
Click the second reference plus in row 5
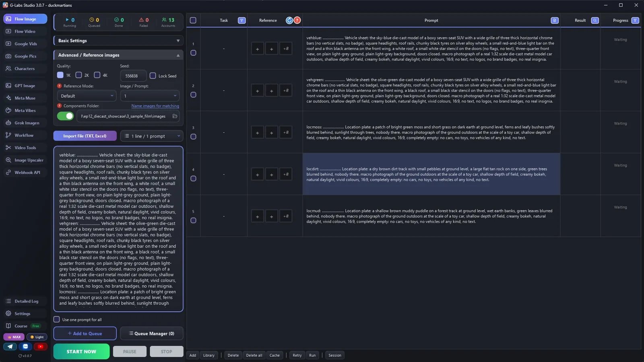click(x=272, y=216)
